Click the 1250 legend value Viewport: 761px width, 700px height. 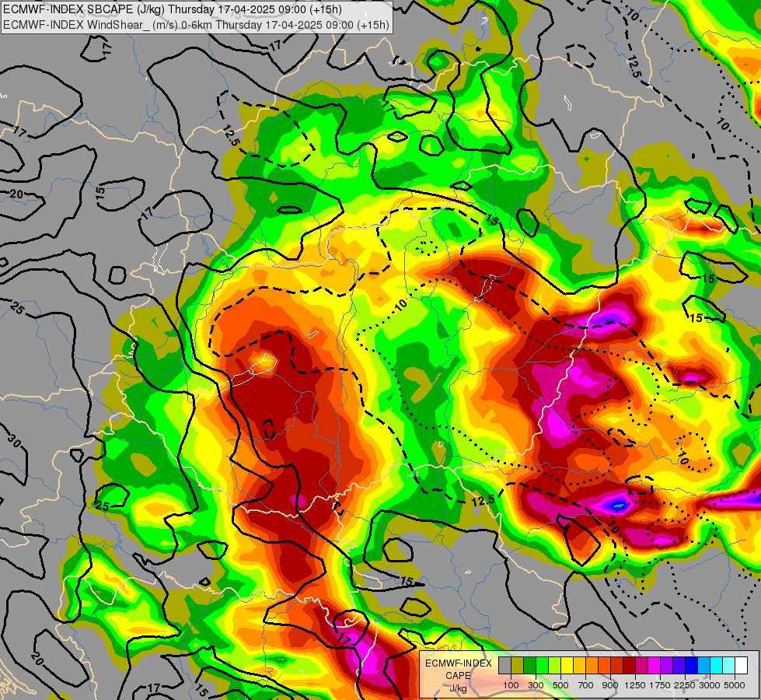point(635,685)
